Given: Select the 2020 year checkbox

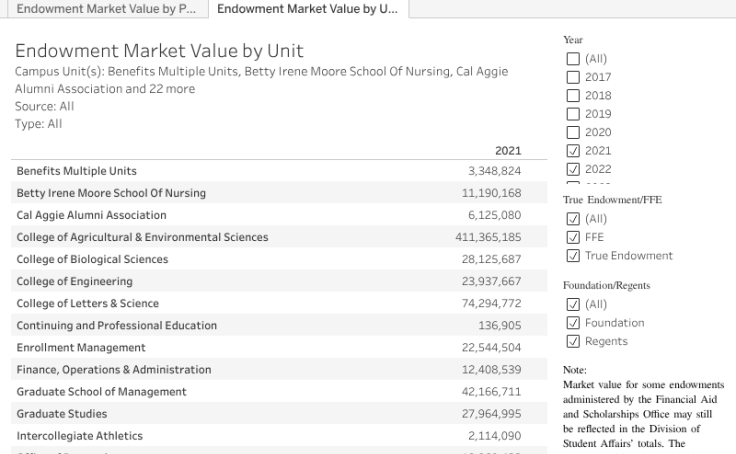Looking at the screenshot, I should 572,132.
